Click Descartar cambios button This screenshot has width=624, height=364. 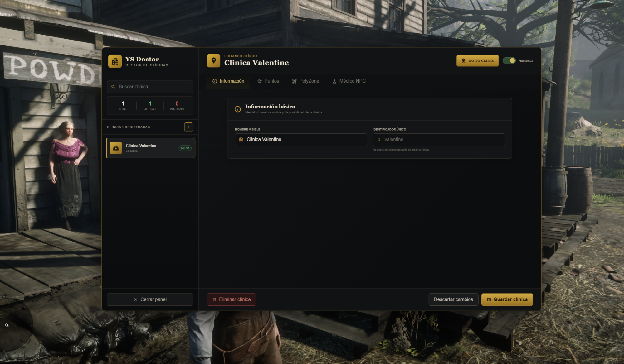(453, 299)
